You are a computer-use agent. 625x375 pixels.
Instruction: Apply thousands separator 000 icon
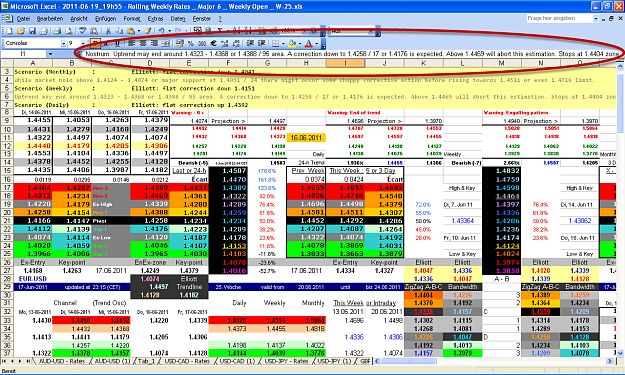tap(202, 43)
